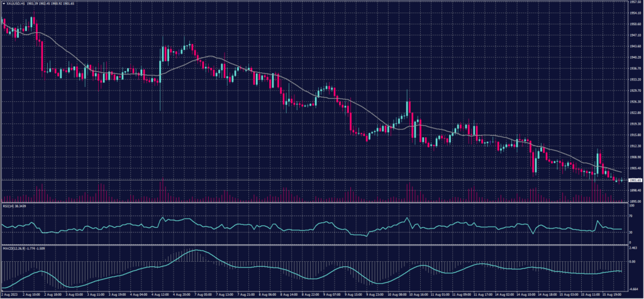Click the 1957.00 label on price scale

point(633,2)
